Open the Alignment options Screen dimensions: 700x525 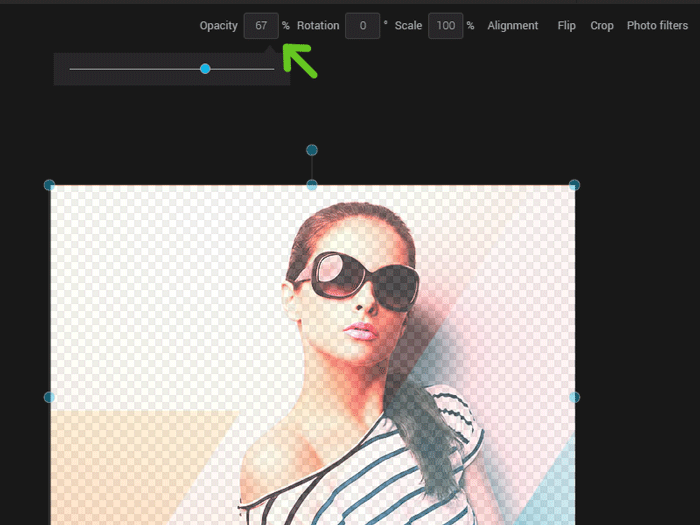[512, 26]
